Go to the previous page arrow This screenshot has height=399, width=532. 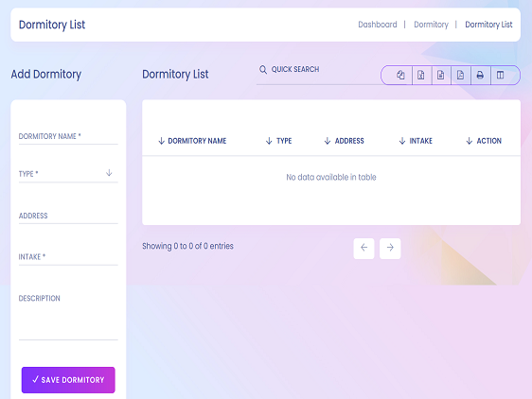[x=364, y=248]
